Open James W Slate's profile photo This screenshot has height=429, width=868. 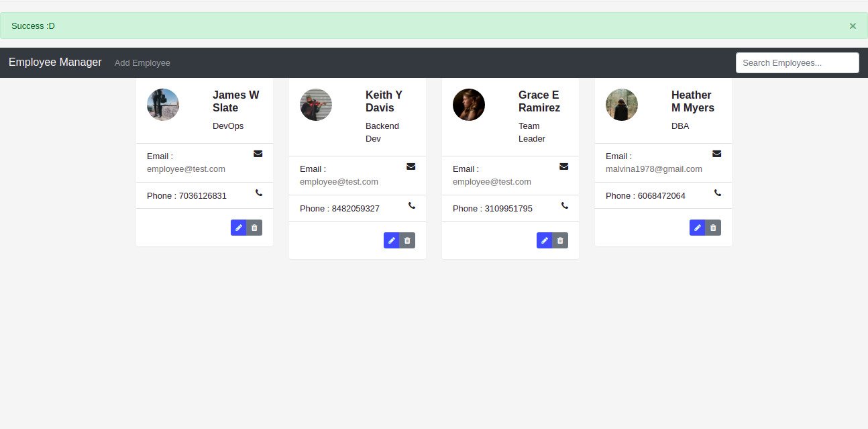pyautogui.click(x=163, y=105)
